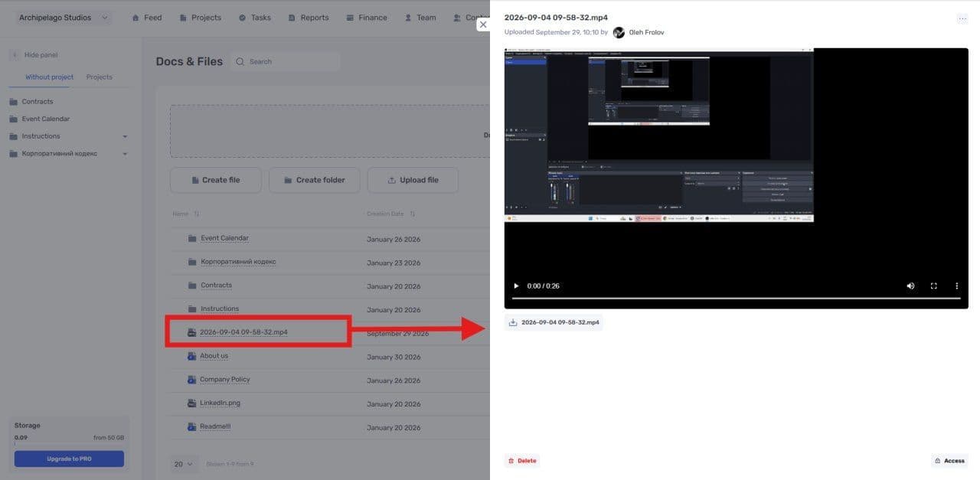Open Event Calendar folder in sidebar
The image size is (980, 480).
point(45,119)
